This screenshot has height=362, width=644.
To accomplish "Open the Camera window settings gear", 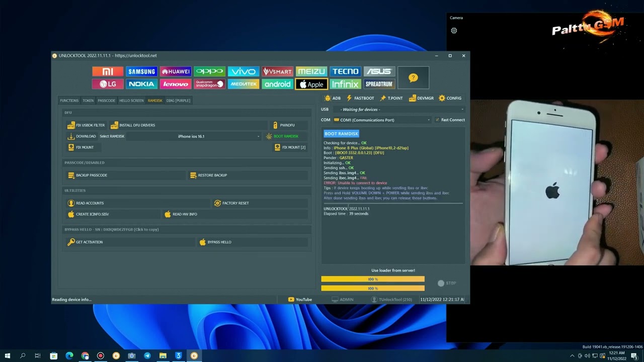I will coord(454,31).
